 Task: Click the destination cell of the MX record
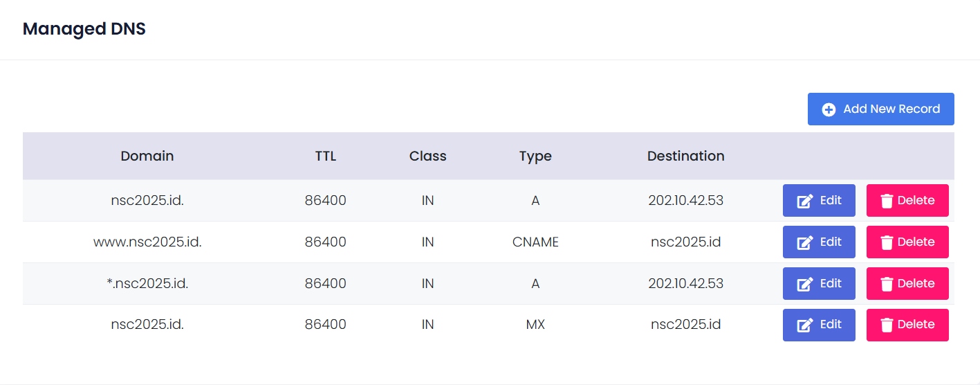pyautogui.click(x=685, y=325)
